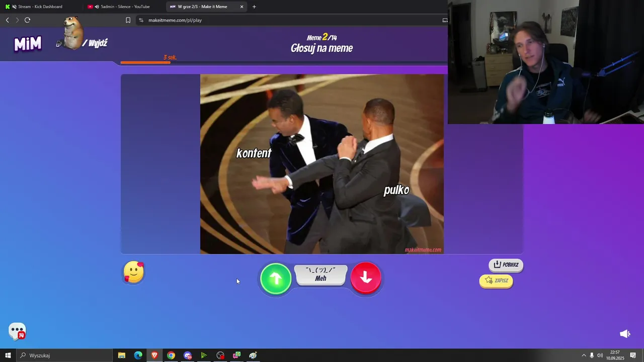Open Microsoft Edge from the taskbar
Image resolution: width=644 pixels, height=362 pixels.
point(138,355)
